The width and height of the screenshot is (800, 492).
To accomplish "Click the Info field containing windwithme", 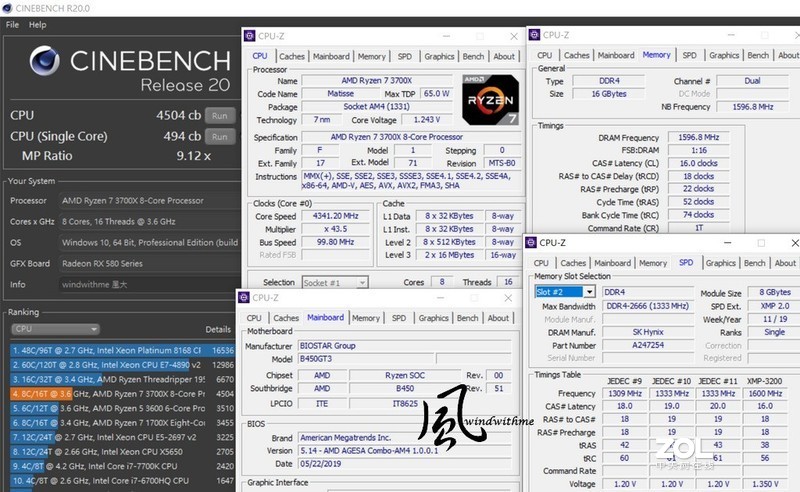I will coord(148,284).
